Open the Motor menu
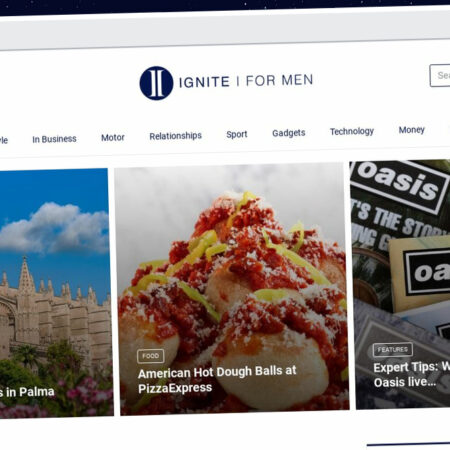450x450 pixels. pyautogui.click(x=113, y=137)
